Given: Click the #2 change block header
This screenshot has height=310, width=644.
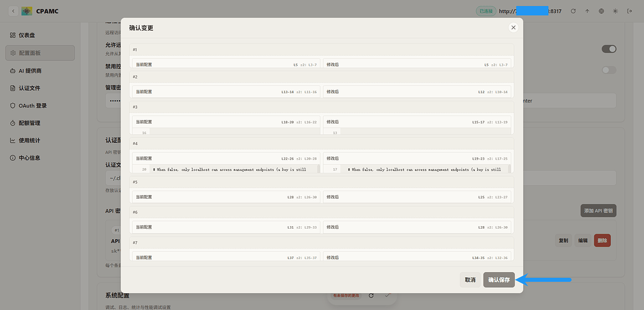Looking at the screenshot, I should [x=322, y=76].
